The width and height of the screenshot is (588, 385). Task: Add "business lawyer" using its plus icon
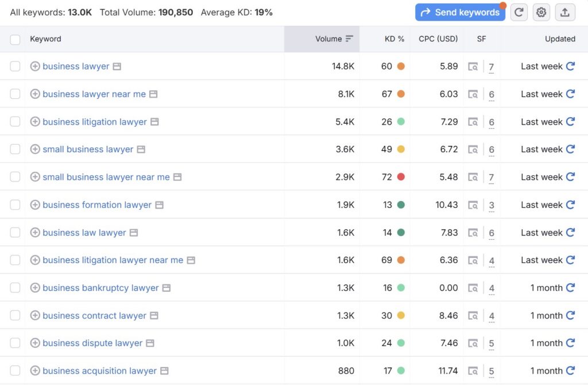(35, 66)
